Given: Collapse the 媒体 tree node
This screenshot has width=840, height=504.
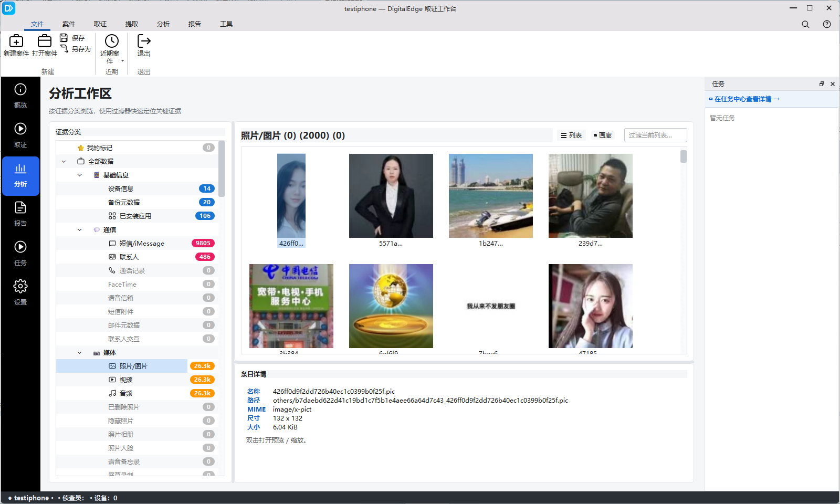Looking at the screenshot, I should pos(80,353).
